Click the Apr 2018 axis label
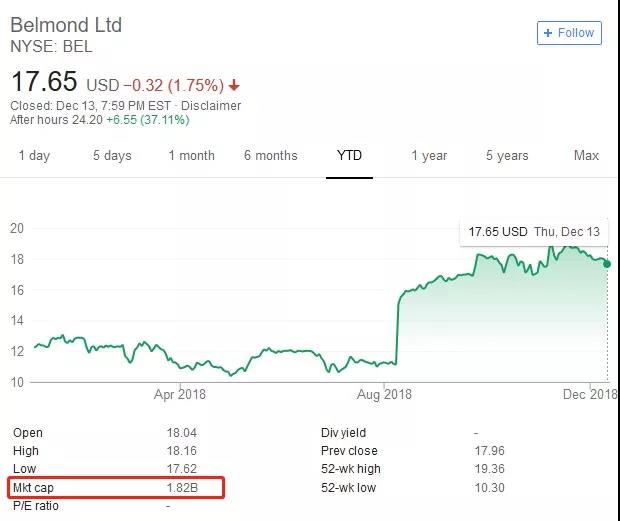The image size is (620, 521). [180, 395]
